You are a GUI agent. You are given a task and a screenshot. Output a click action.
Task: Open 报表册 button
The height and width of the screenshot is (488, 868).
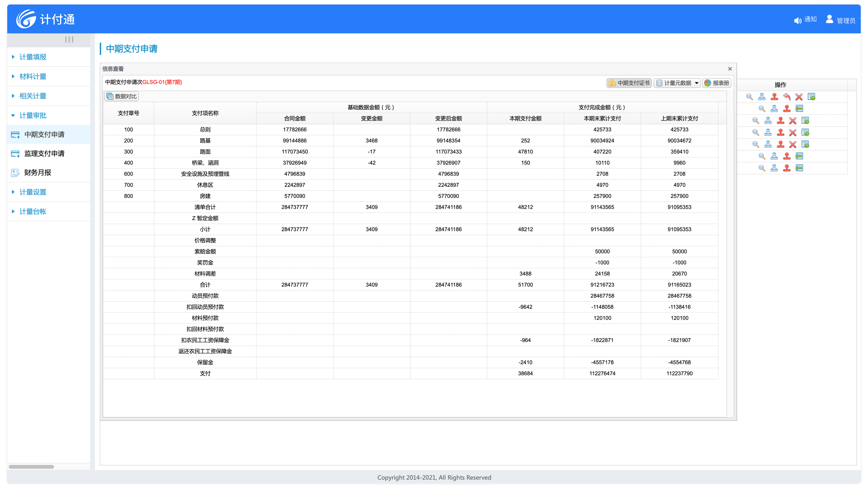click(717, 83)
